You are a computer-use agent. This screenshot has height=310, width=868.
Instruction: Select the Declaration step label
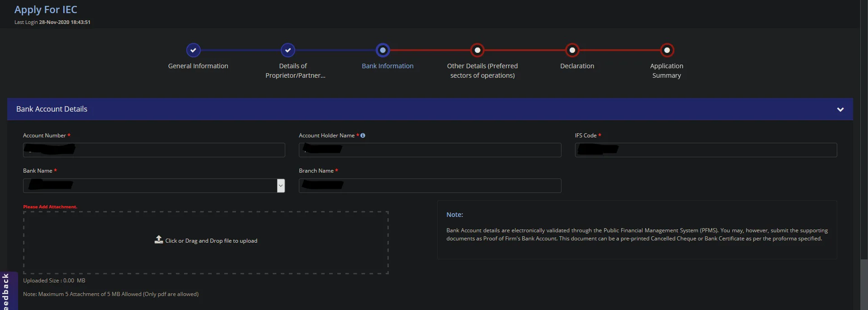[577, 66]
